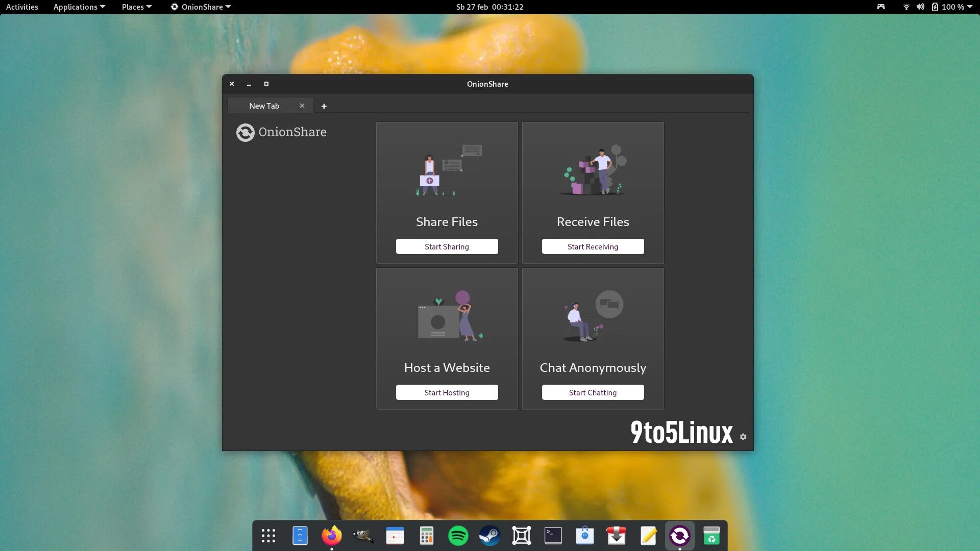Viewport: 980px width, 551px height.
Task: Click Start Sharing button
Action: coord(447,246)
